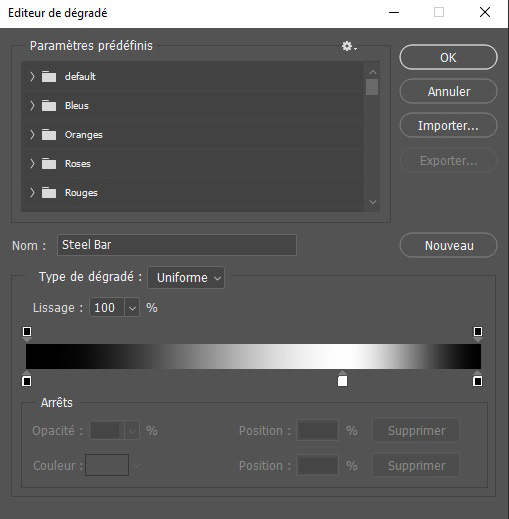Select the left black color stop
The width and height of the screenshot is (509, 519).
click(x=27, y=379)
